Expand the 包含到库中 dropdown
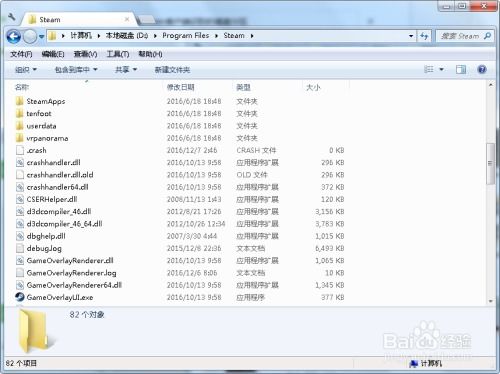 (76, 70)
